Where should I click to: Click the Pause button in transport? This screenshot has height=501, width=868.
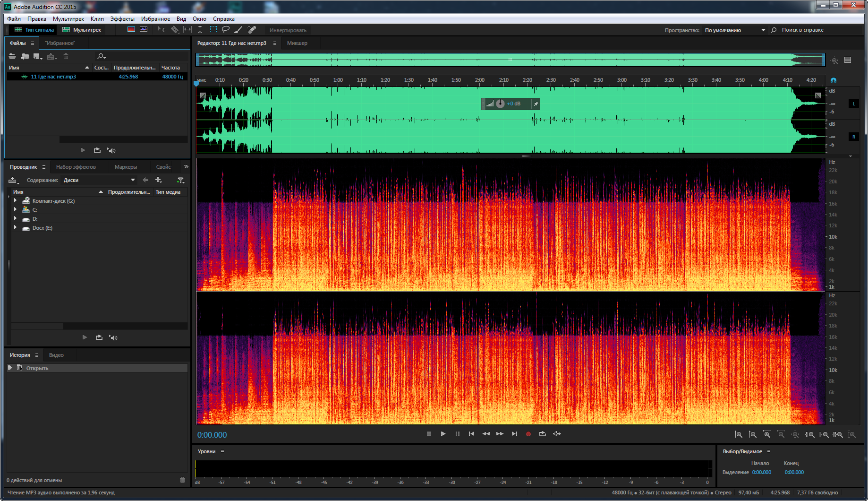457,434
